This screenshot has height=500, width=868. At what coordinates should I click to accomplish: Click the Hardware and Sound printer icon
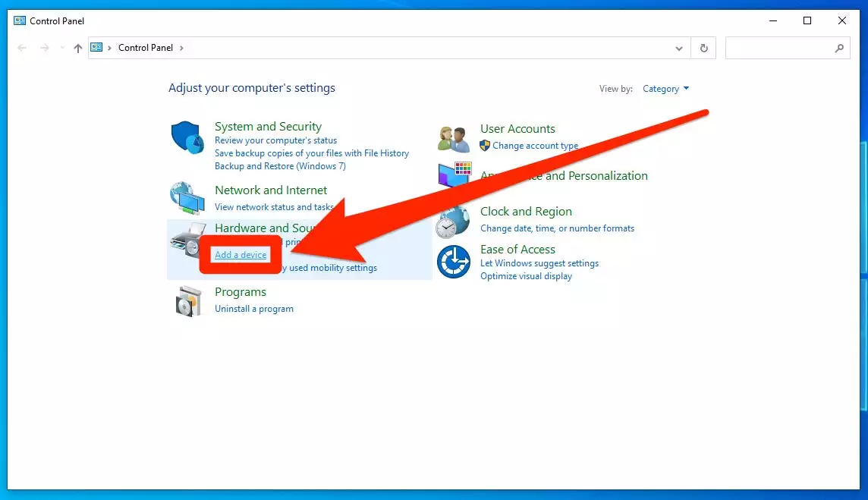187,240
